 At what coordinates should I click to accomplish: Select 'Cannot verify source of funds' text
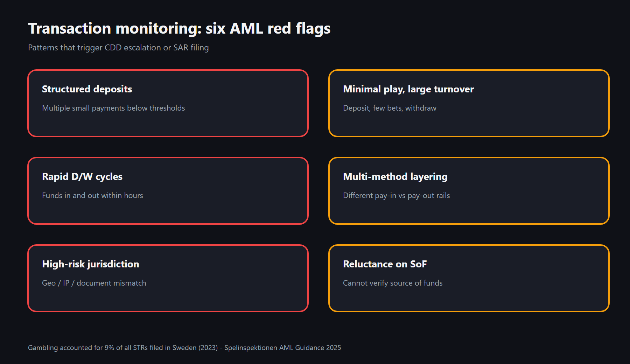[x=393, y=283]
